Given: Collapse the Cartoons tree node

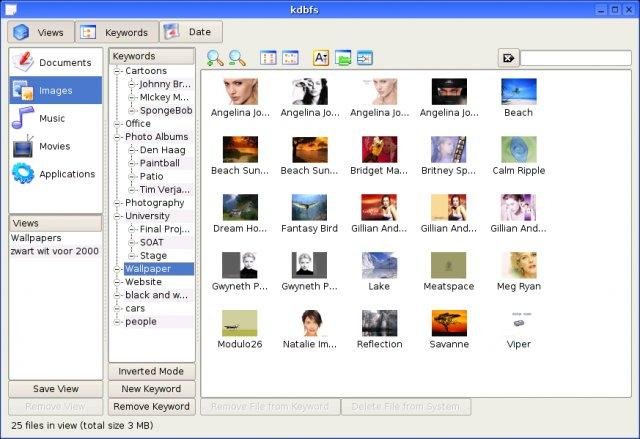Looking at the screenshot, I should [118, 71].
